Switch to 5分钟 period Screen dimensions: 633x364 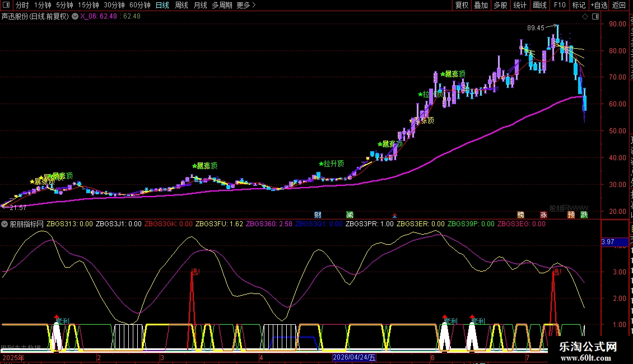click(x=64, y=5)
